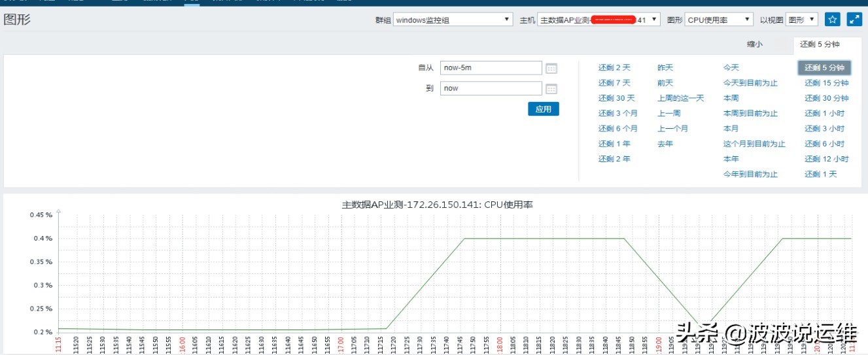Set range to 还剩 3 小时
Viewport: 868px width, 355px height.
824,128
